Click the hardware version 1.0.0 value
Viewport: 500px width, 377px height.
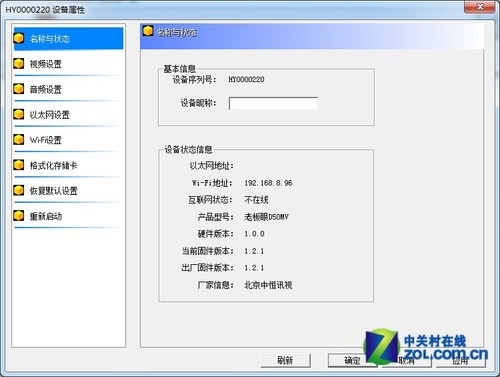click(x=254, y=234)
